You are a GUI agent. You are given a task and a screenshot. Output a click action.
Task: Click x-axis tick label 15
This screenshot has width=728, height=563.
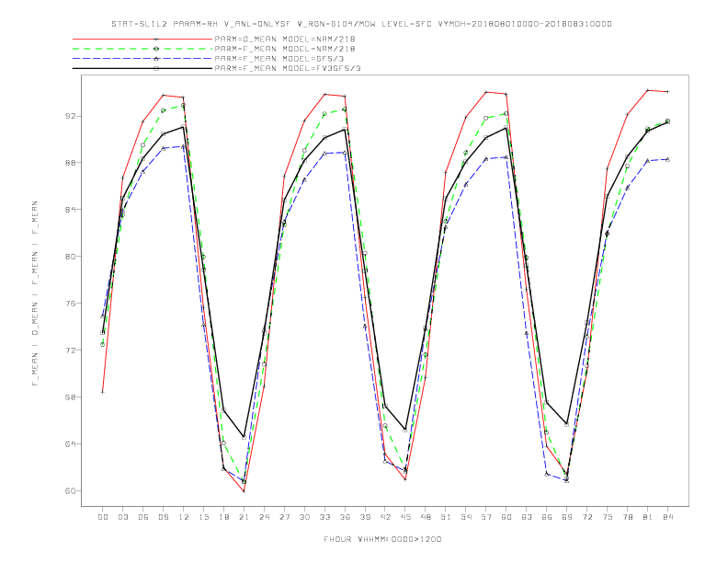tap(203, 517)
